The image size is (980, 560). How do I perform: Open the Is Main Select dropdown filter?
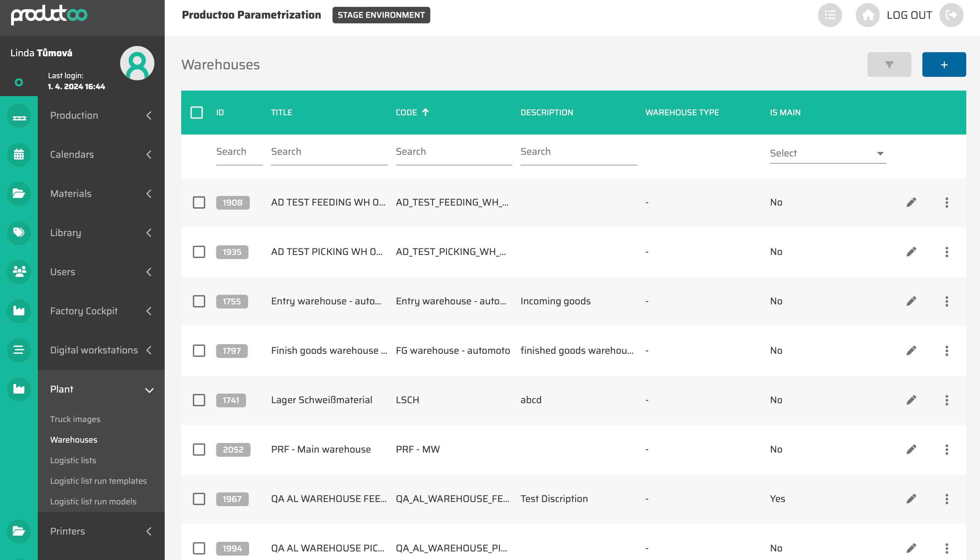pos(828,153)
